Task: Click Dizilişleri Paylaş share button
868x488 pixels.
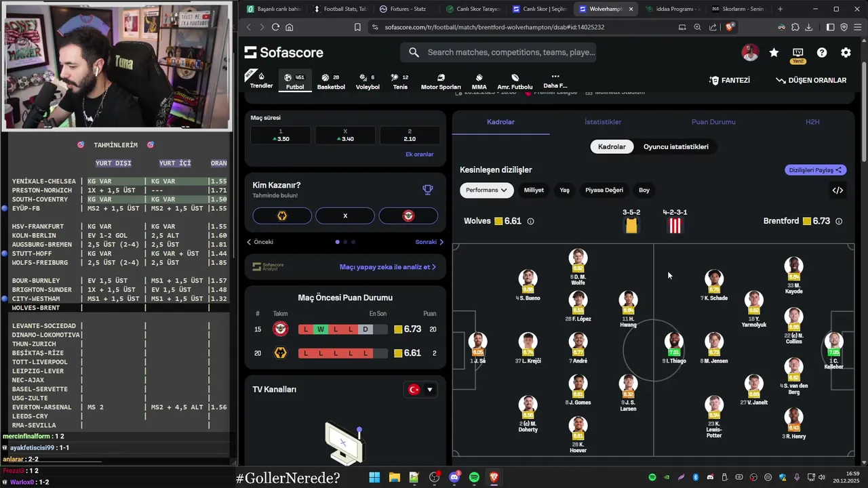Action: point(816,170)
